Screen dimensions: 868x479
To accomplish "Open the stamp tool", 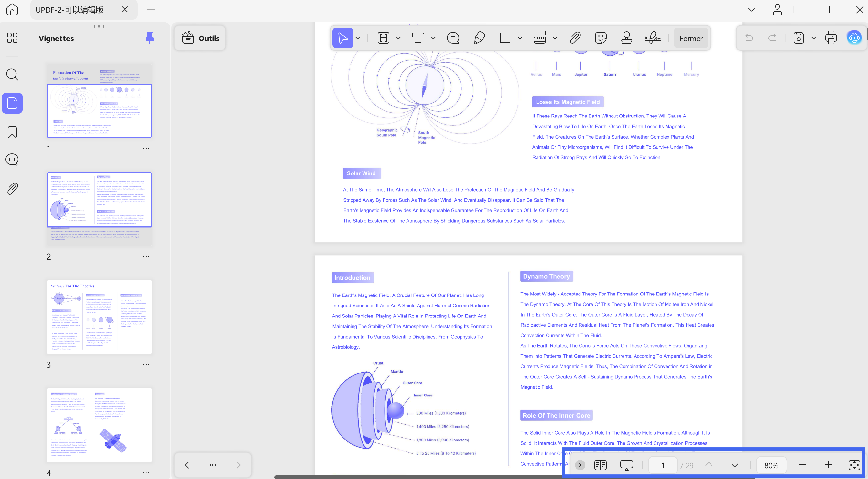I will pos(626,38).
